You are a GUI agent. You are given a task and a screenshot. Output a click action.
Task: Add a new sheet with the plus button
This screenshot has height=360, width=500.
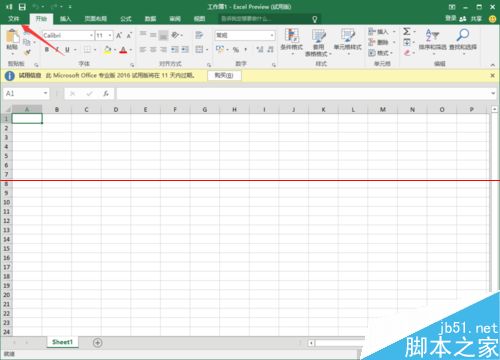click(x=97, y=342)
